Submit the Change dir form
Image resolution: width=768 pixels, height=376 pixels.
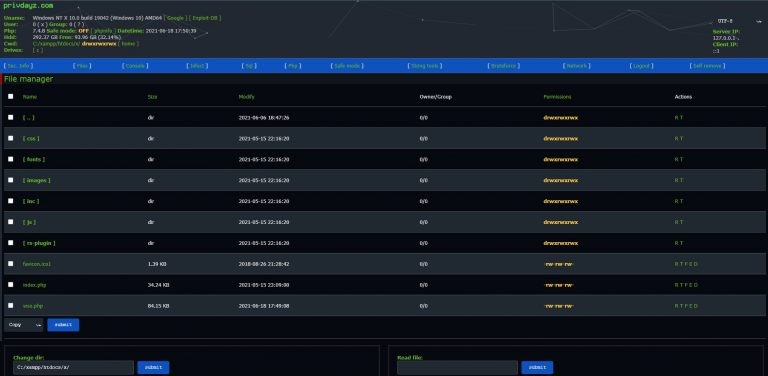pyautogui.click(x=153, y=367)
